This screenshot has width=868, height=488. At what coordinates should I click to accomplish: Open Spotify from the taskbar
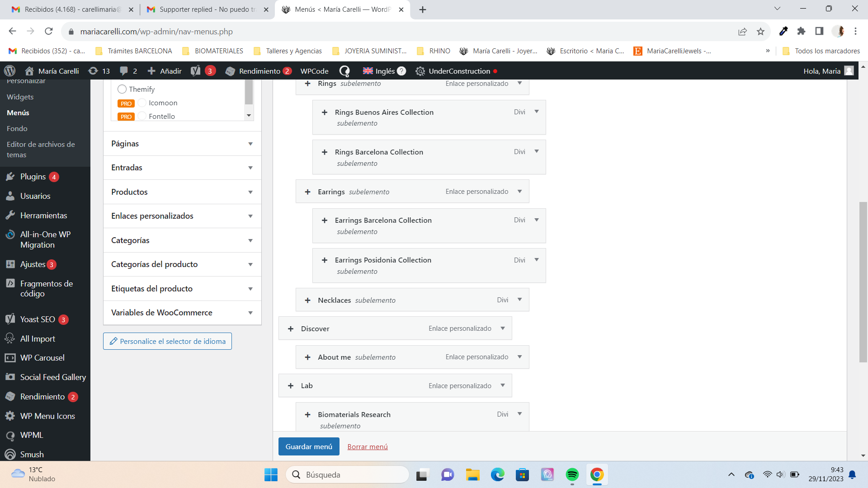[x=572, y=474]
